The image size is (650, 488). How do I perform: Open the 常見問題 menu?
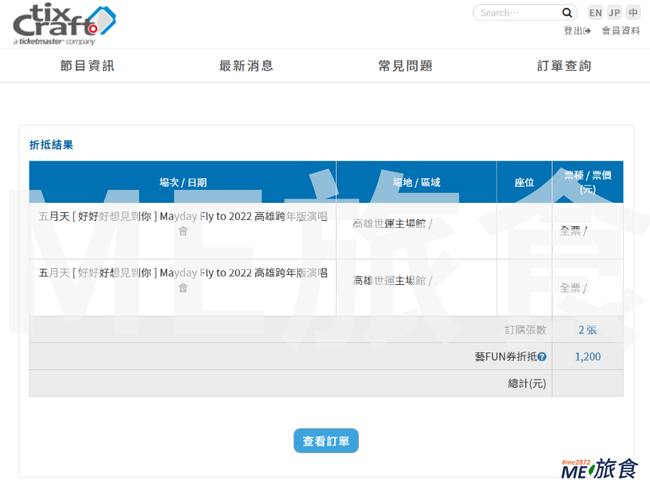tap(405, 66)
